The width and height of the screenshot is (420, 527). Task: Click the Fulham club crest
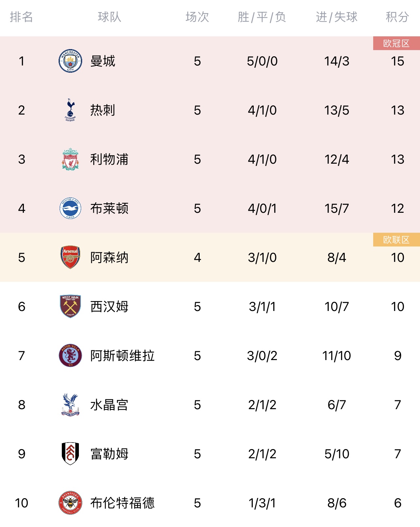coord(70,454)
